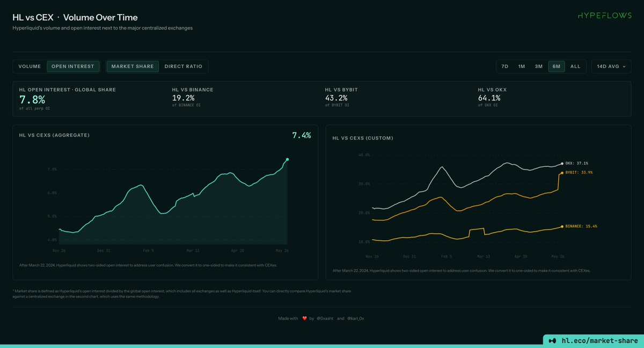644x348 pixels.
Task: Select the 6M time range
Action: click(x=557, y=66)
